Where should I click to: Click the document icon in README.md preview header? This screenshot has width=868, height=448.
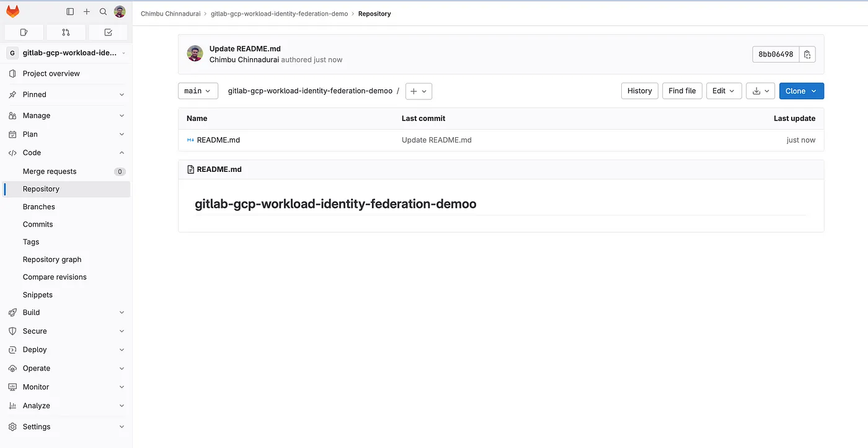190,169
